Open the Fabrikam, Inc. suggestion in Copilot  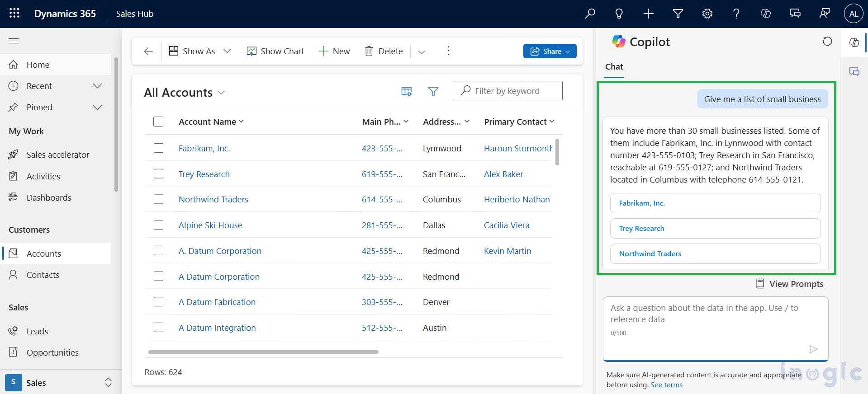[715, 203]
